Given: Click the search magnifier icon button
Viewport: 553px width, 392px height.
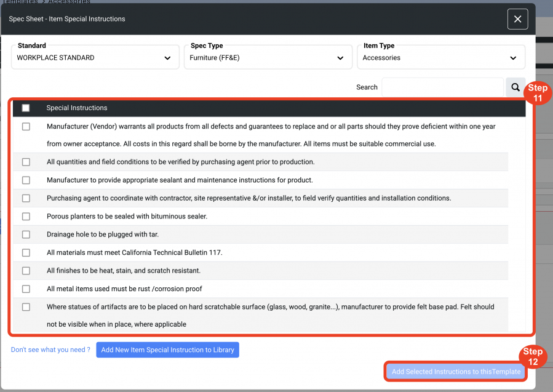Looking at the screenshot, I should (515, 87).
